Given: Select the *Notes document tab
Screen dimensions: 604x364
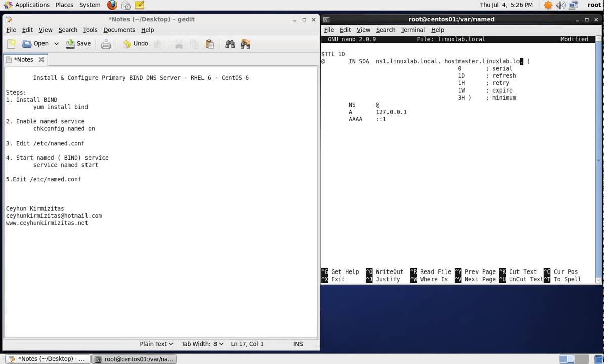Looking at the screenshot, I should pyautogui.click(x=24, y=59).
